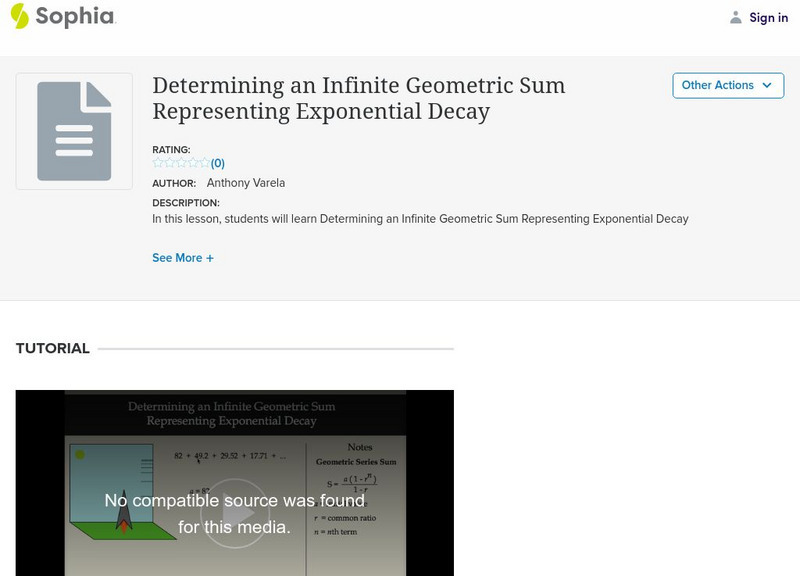
Task: Click the TUTORIAL section heading
Action: (x=51, y=347)
